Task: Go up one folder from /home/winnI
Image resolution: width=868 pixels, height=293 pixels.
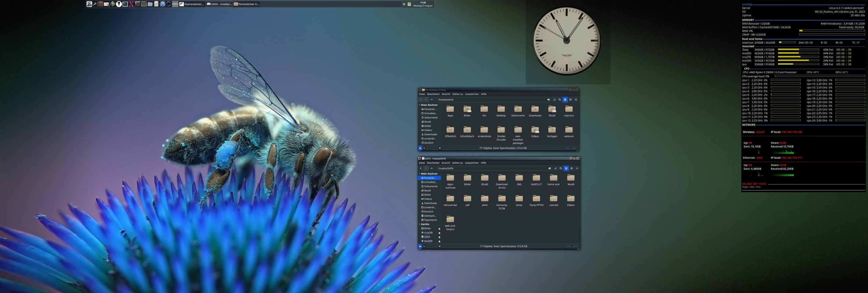Action: [432, 100]
